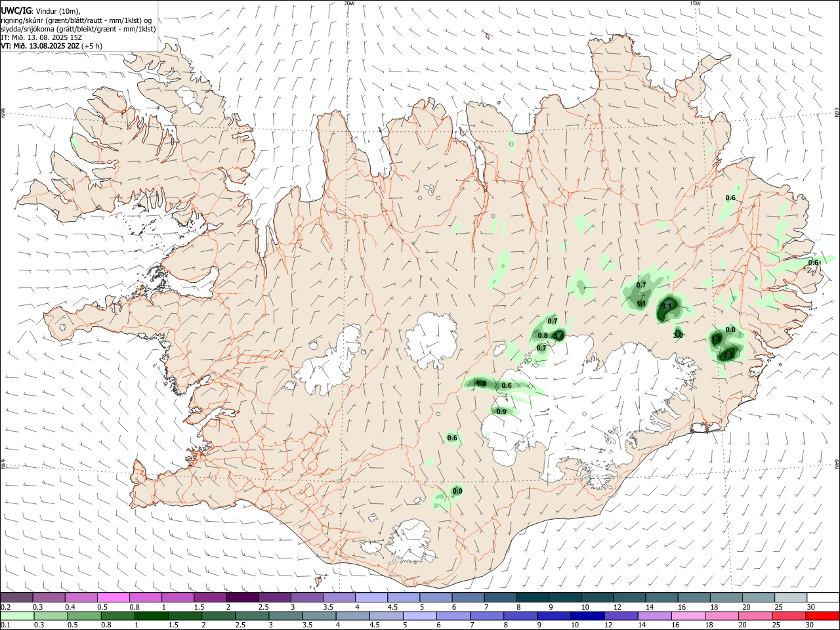Click the 20W longitude label

click(350, 3)
